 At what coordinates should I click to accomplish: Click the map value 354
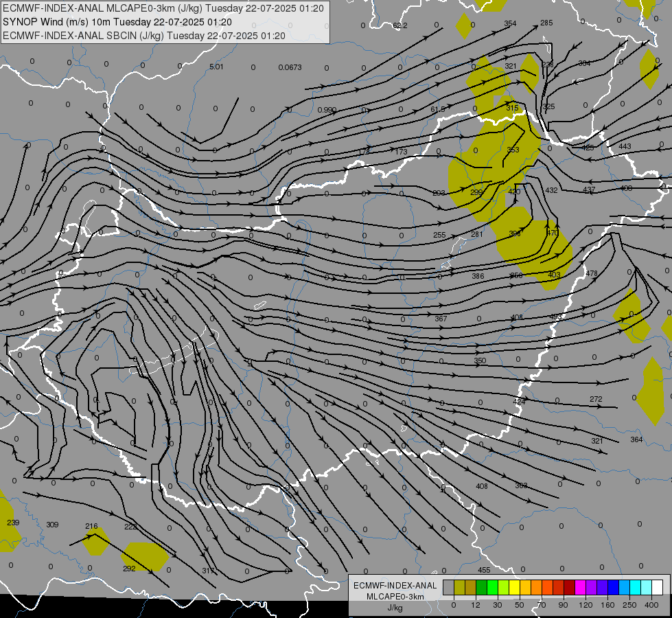(x=510, y=23)
